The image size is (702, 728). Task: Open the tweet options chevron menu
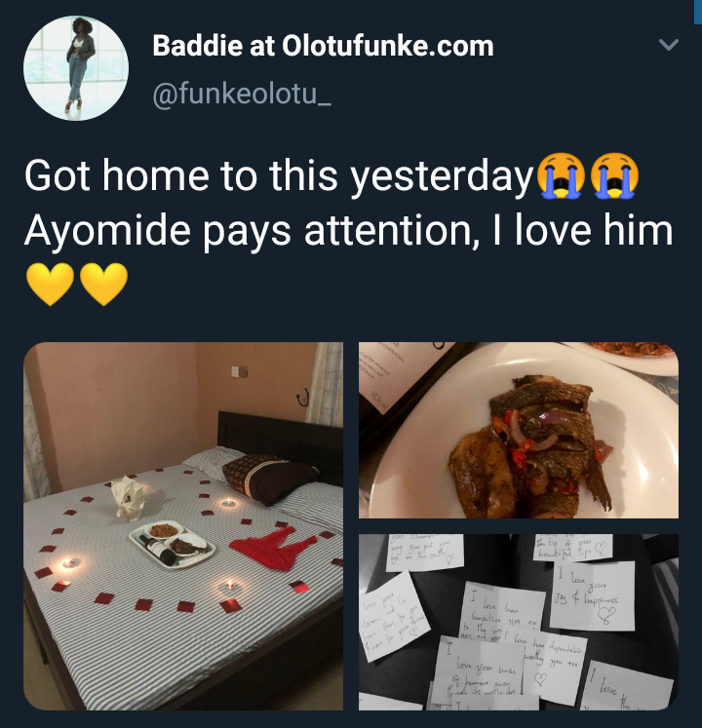click(669, 45)
